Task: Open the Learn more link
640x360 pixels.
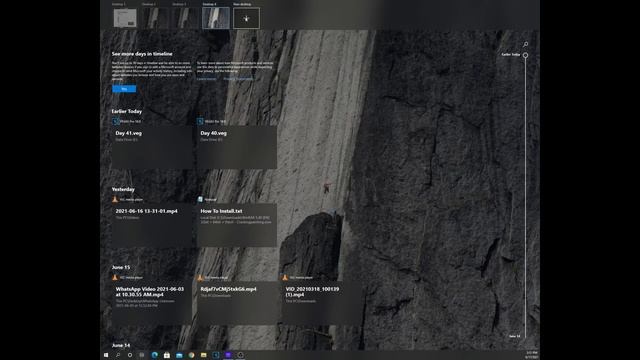Action: coord(207,79)
